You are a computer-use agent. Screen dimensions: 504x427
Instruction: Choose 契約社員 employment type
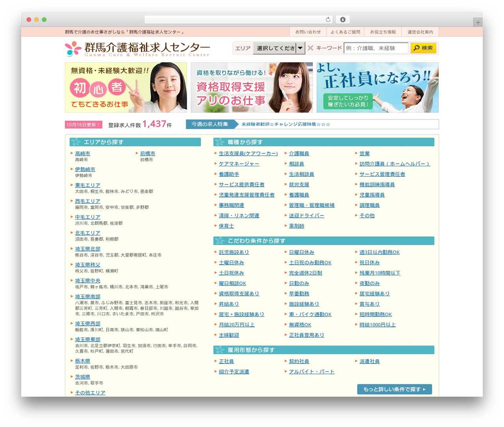(299, 361)
